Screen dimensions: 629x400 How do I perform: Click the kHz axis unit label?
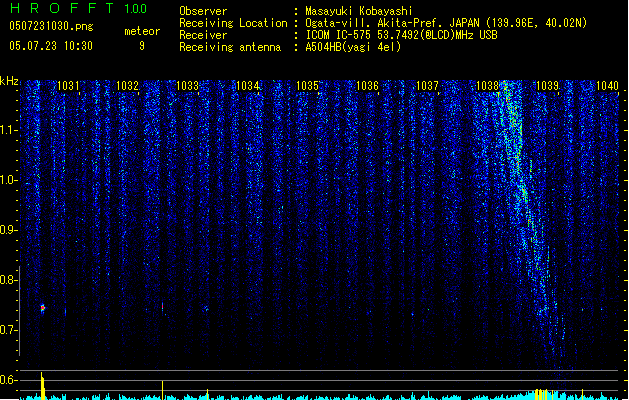(x=9, y=81)
